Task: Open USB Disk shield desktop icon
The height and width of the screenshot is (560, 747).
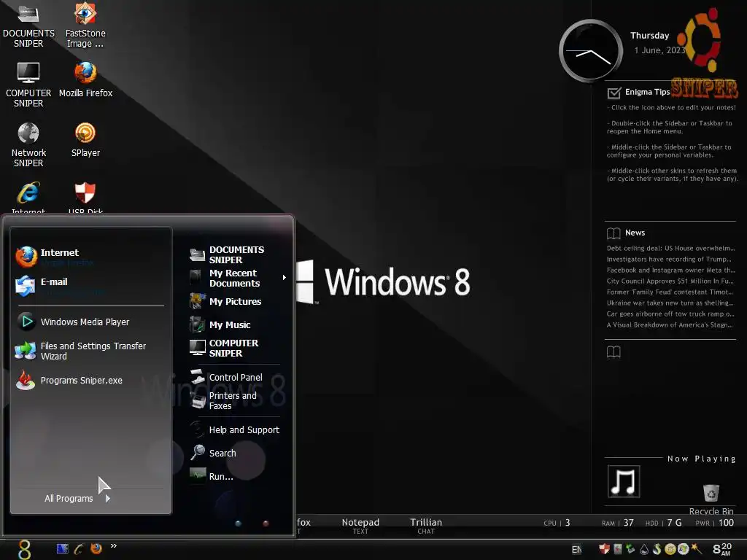Action: 85,196
